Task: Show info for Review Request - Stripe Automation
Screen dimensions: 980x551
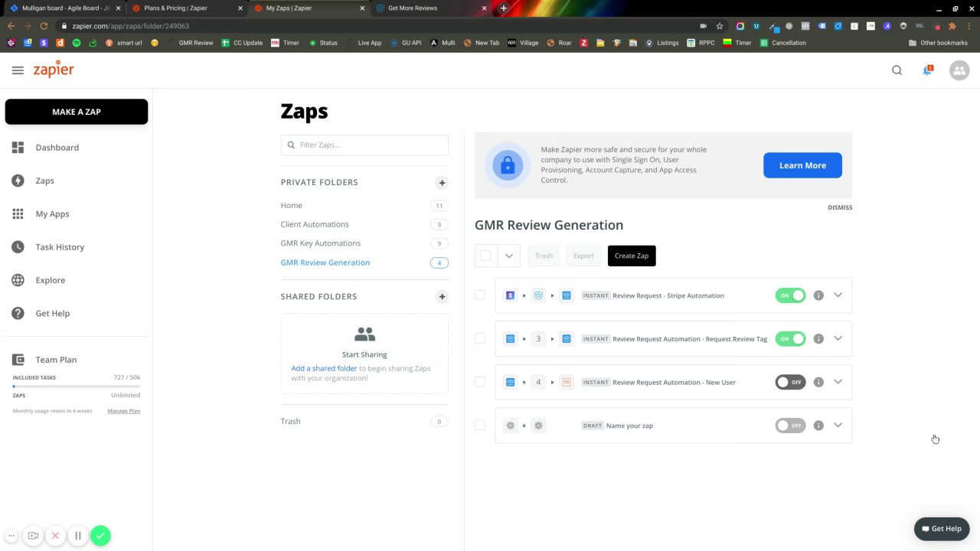Action: pos(818,295)
